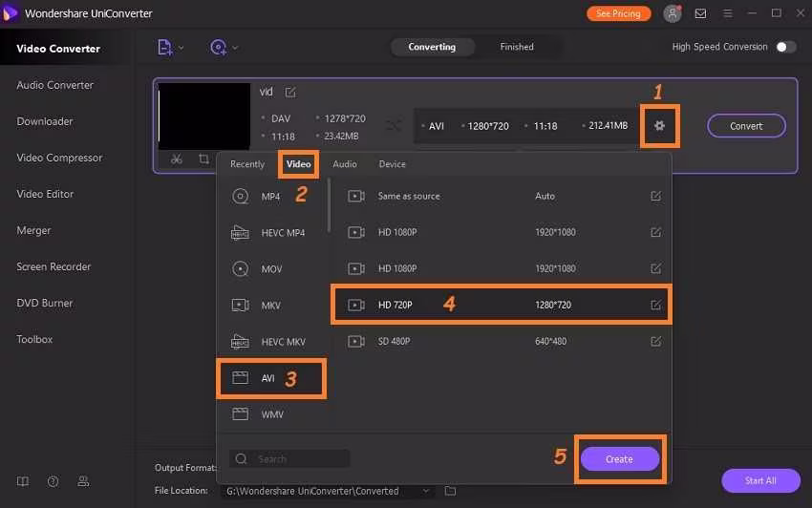Image resolution: width=812 pixels, height=508 pixels.
Task: Click the format list scrollbar
Action: 329,205
